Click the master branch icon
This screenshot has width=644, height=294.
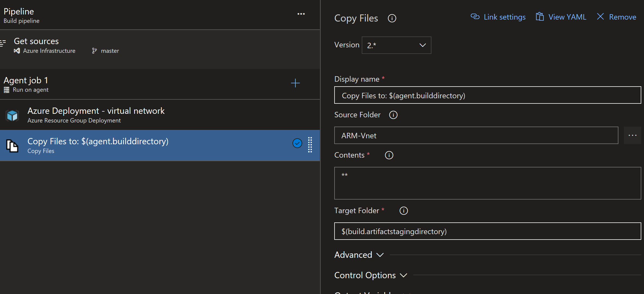click(x=94, y=51)
